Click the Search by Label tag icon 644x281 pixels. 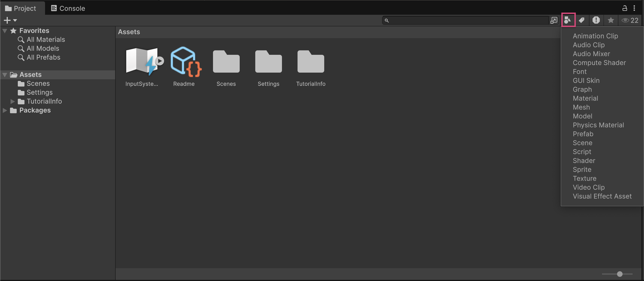pyautogui.click(x=581, y=20)
